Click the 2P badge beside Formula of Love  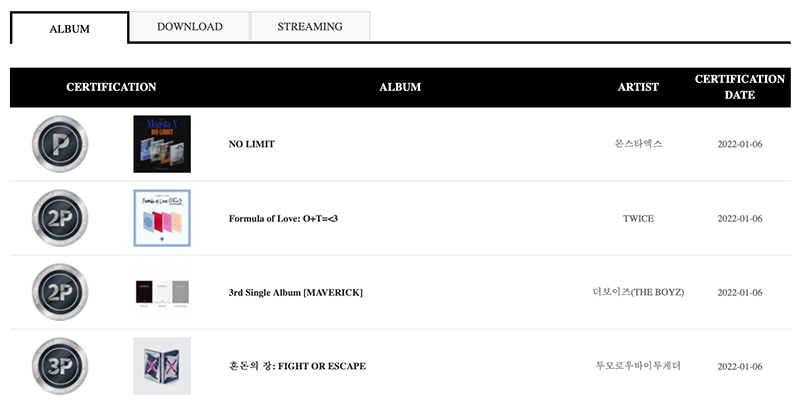(60, 218)
